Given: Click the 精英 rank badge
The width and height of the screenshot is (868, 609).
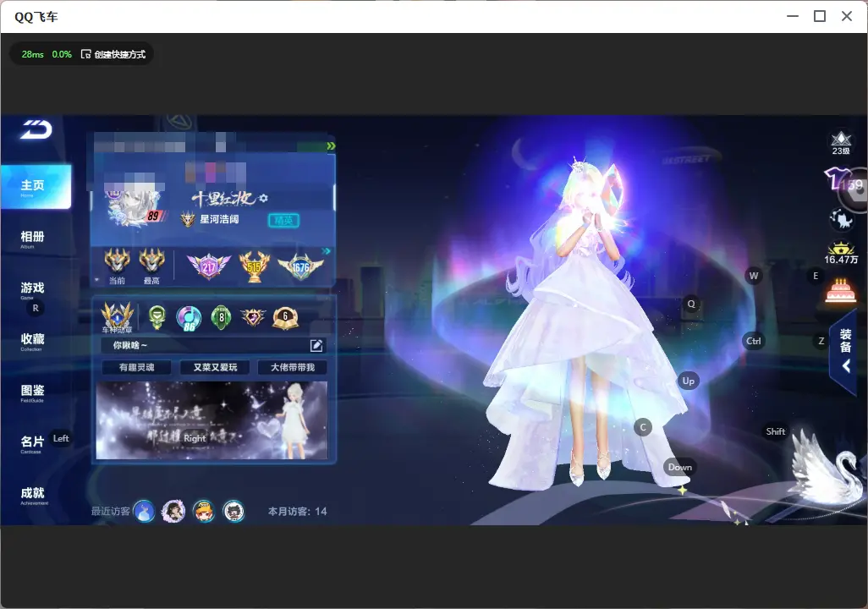Looking at the screenshot, I should [x=283, y=221].
